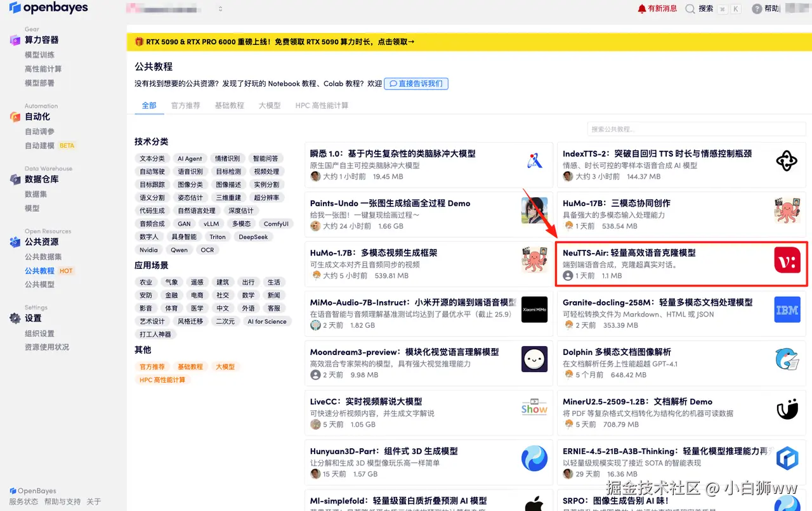Open the 有新消息 notification bell

tap(642, 9)
